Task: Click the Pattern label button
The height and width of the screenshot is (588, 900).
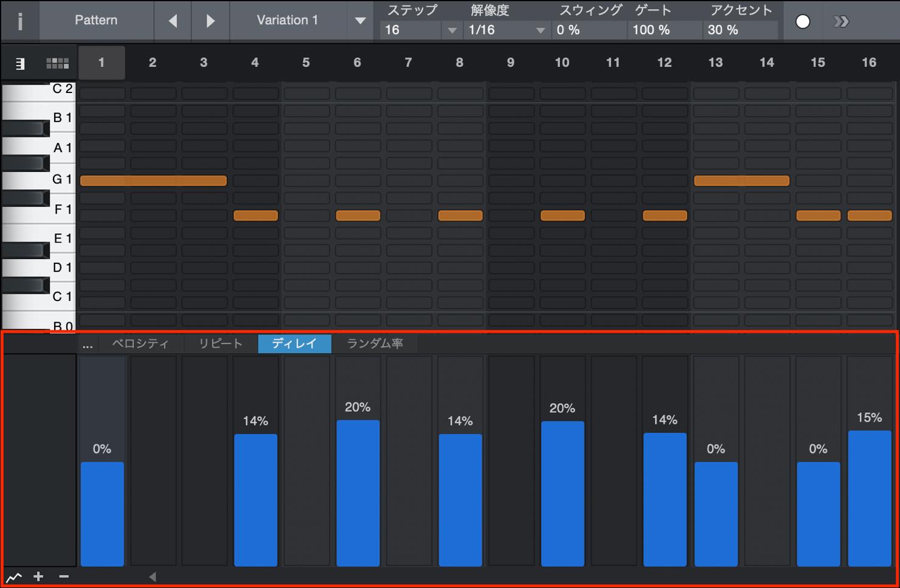Action: pyautogui.click(x=96, y=20)
